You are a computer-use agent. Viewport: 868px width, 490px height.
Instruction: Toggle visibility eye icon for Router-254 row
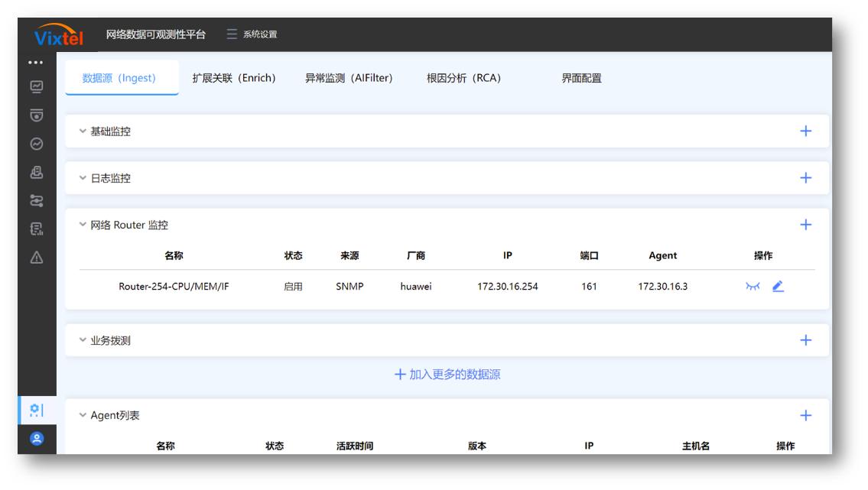[x=753, y=287]
